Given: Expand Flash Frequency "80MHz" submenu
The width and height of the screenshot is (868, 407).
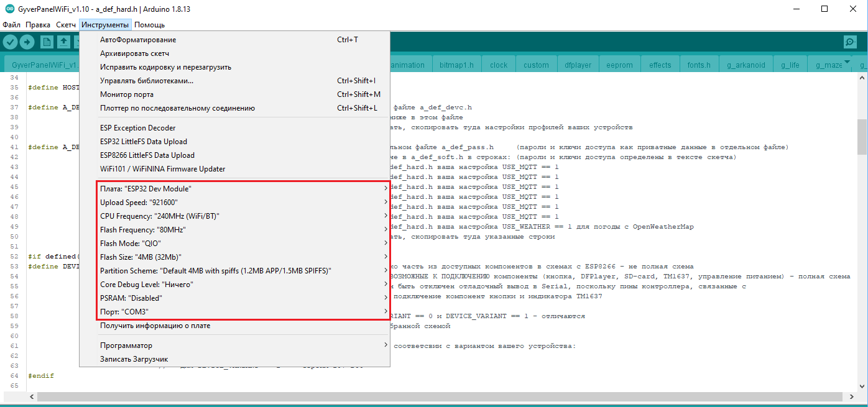Looking at the screenshot, I should click(234, 229).
